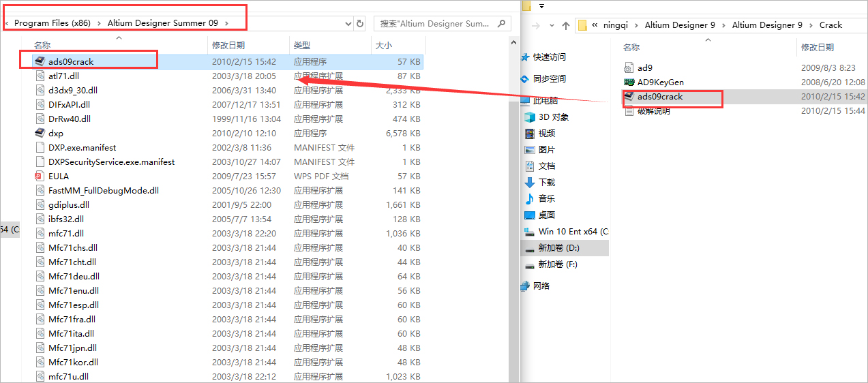
Task: Open 图片 folder in sidebar
Action: coord(547,149)
